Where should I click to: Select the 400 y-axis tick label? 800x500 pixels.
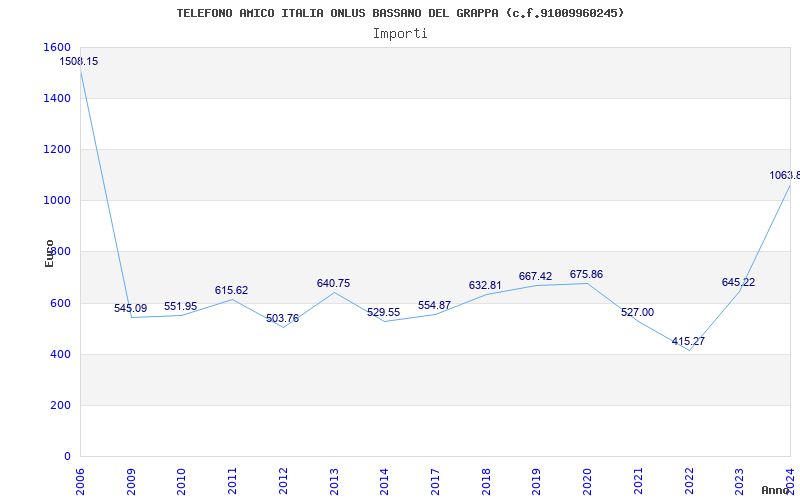click(x=60, y=355)
